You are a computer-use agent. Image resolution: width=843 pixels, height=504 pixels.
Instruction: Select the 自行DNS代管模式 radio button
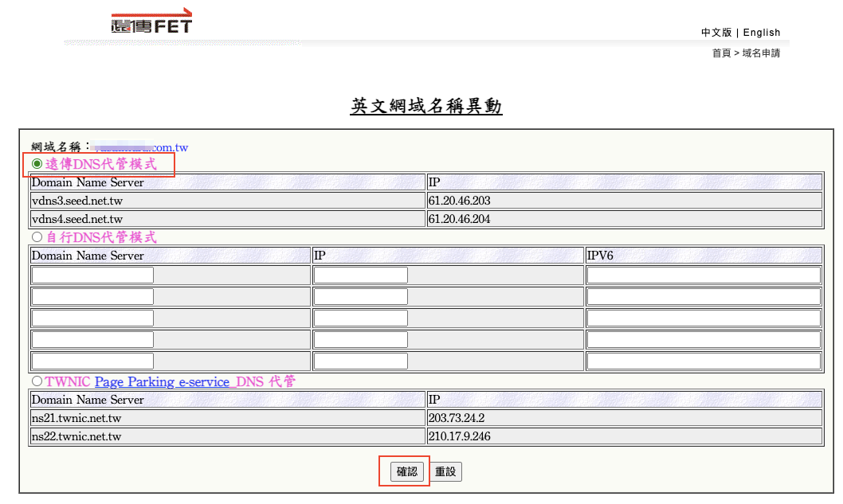pos(37,237)
